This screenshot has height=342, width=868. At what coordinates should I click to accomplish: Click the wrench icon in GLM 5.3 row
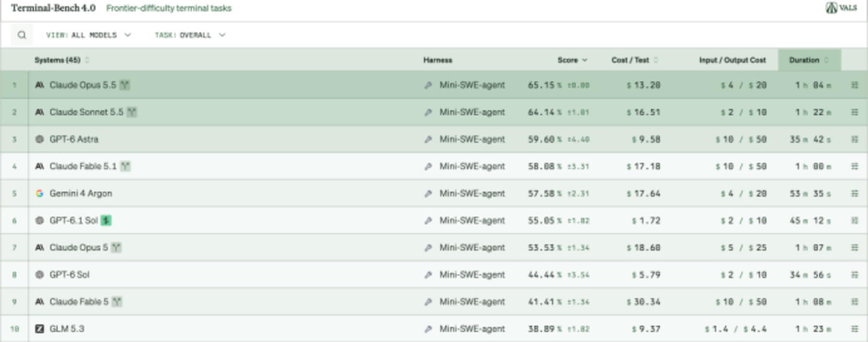tap(428, 329)
